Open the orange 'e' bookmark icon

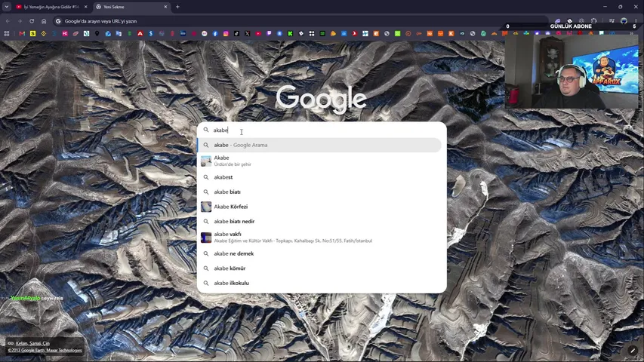pos(376,34)
